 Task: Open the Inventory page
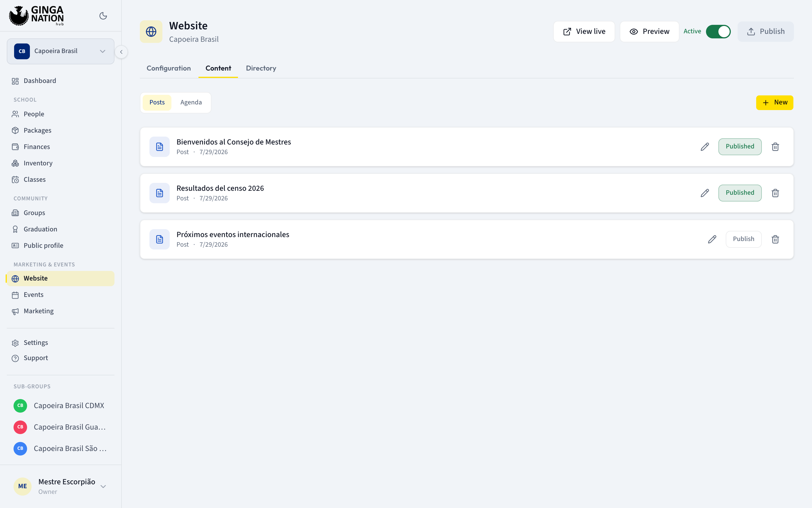click(x=60, y=163)
